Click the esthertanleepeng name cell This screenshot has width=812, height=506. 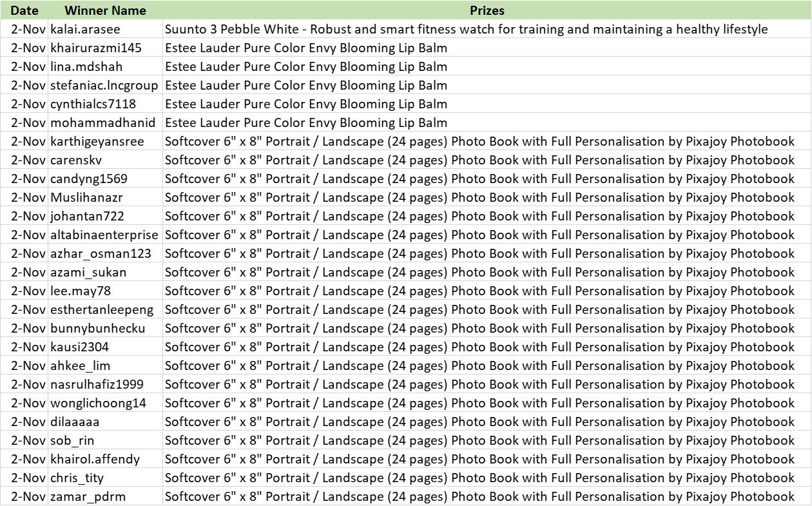coord(105,310)
